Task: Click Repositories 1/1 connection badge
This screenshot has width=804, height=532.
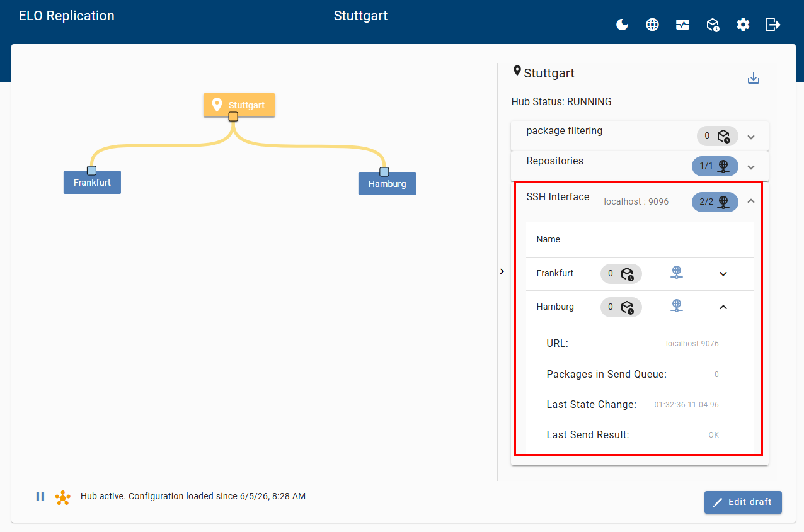Action: click(x=715, y=166)
